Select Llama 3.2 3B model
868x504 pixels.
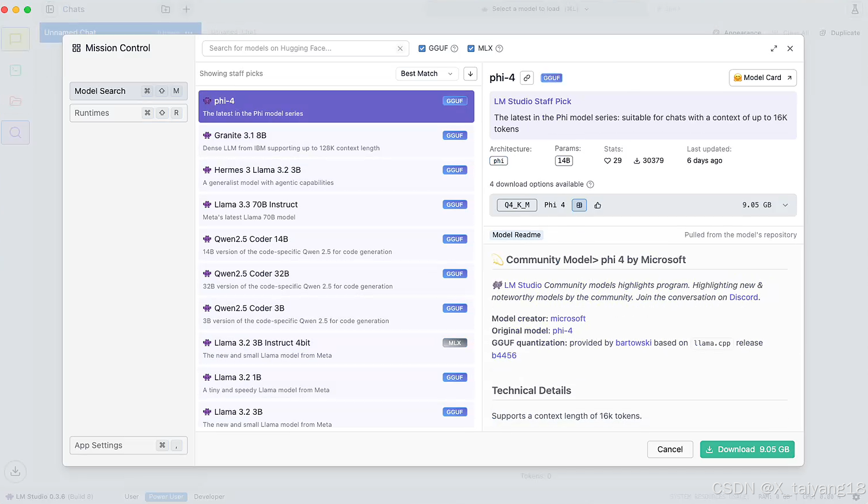pyautogui.click(x=336, y=415)
